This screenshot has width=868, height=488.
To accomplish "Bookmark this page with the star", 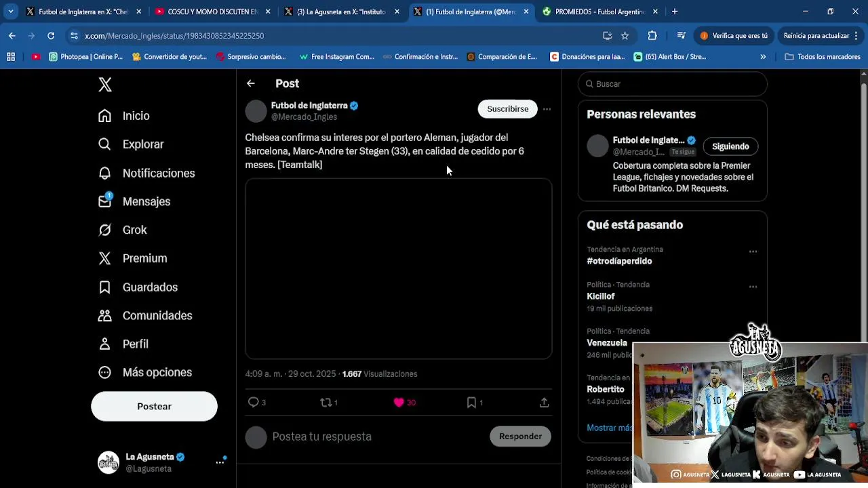I will 625,36.
